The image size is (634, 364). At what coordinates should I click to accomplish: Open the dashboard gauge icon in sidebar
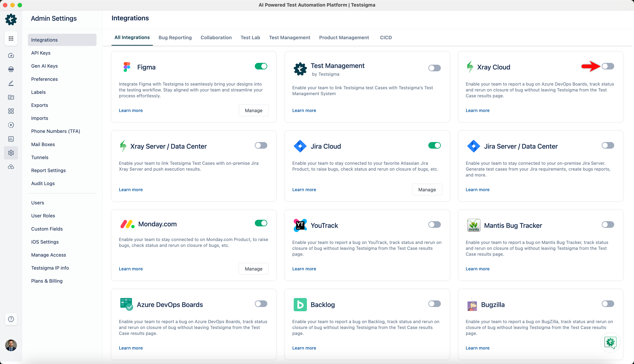pyautogui.click(x=11, y=56)
